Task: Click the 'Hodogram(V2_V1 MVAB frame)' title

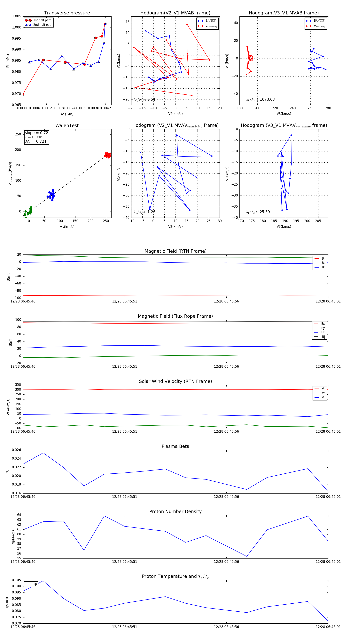Action: point(175,13)
